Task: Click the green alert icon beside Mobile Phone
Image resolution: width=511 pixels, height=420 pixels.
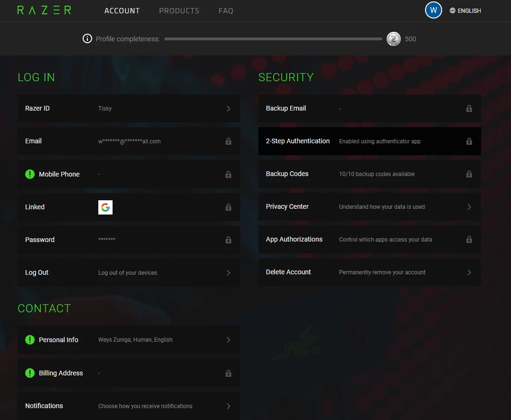Action: point(30,174)
